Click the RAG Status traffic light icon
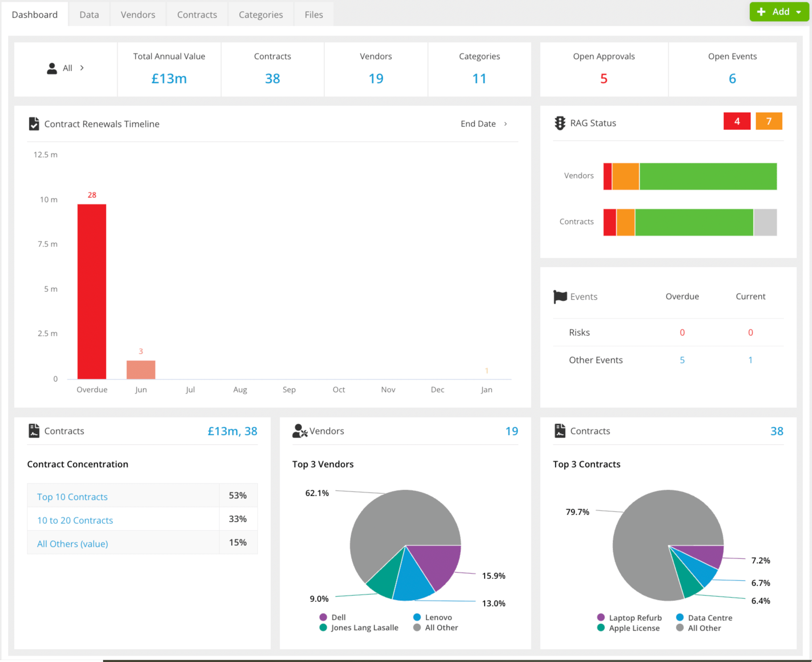The image size is (812, 662). (x=559, y=123)
